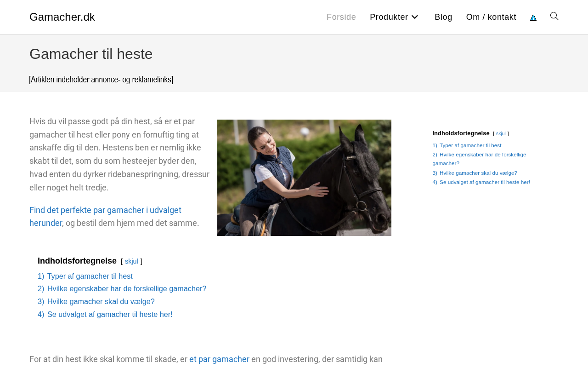Click the blue triangle icon in navigation
Viewport: 588px width, 368px height.
[x=533, y=17]
